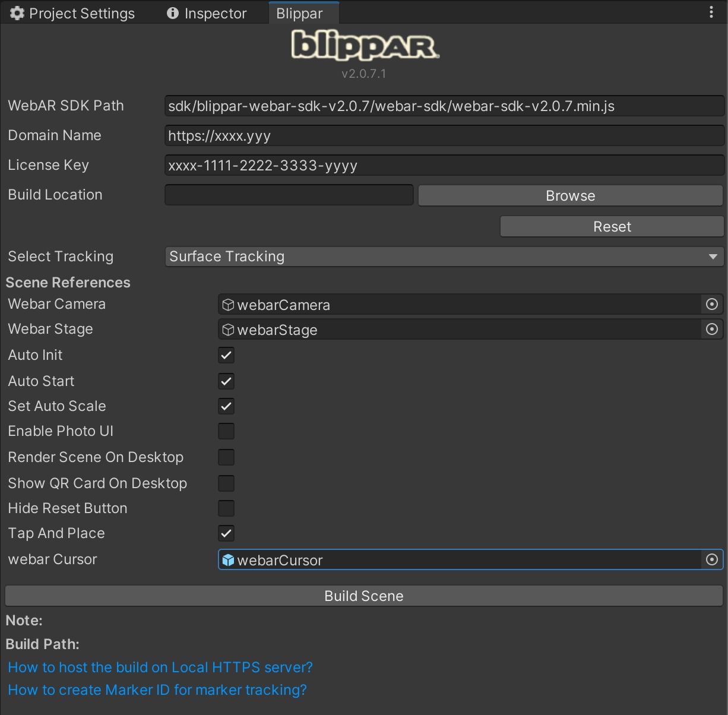Click the Browse button for Build Location

point(570,196)
